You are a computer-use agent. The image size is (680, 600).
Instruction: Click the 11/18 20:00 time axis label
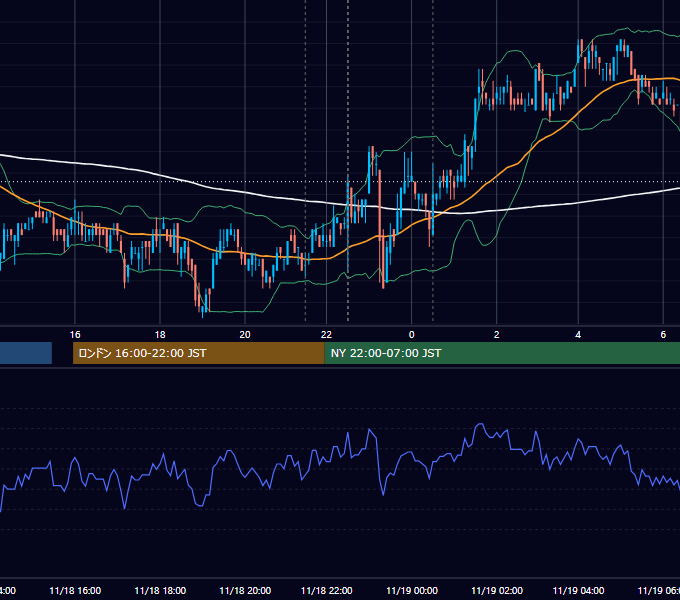245,590
